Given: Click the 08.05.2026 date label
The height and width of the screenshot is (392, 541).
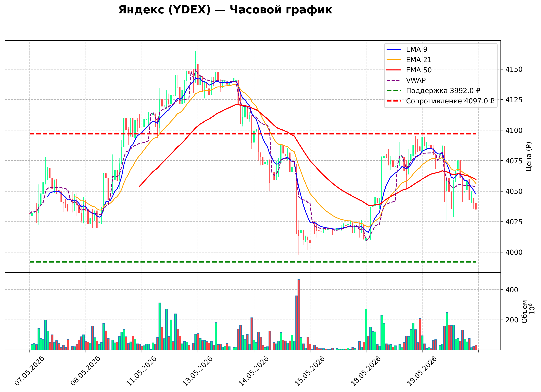Looking at the screenshot, I should tap(86, 371).
